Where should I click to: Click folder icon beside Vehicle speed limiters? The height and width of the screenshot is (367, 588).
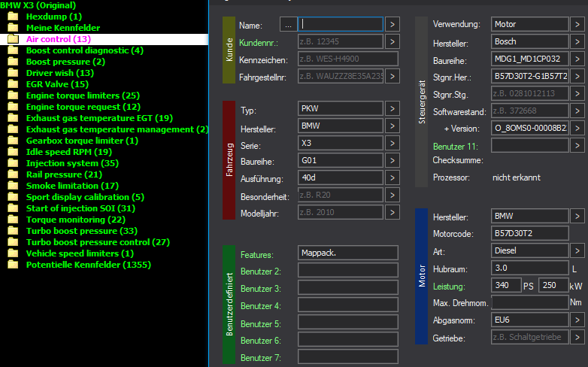click(x=13, y=253)
